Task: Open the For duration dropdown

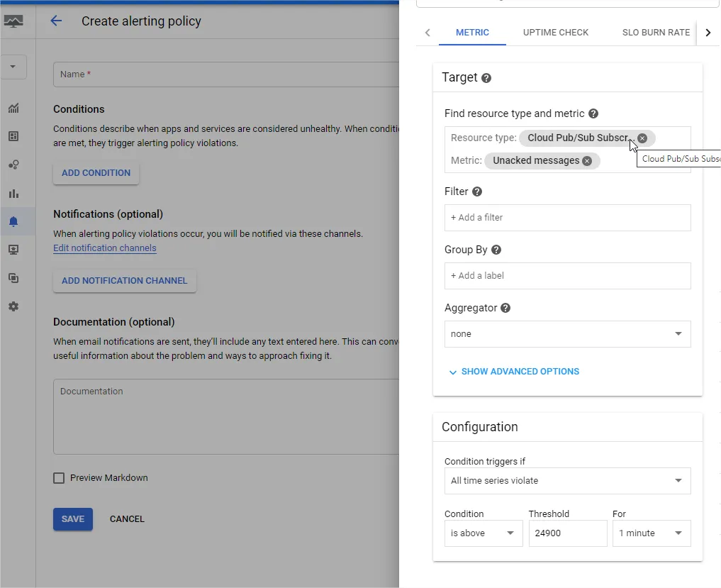Action: click(x=651, y=533)
